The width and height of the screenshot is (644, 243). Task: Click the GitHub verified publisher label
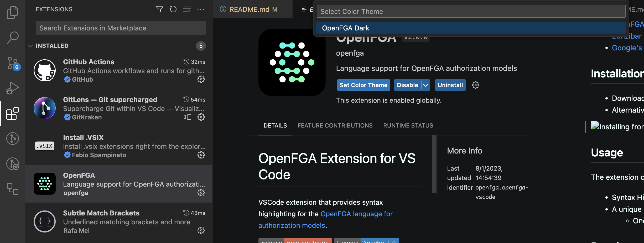click(x=78, y=80)
